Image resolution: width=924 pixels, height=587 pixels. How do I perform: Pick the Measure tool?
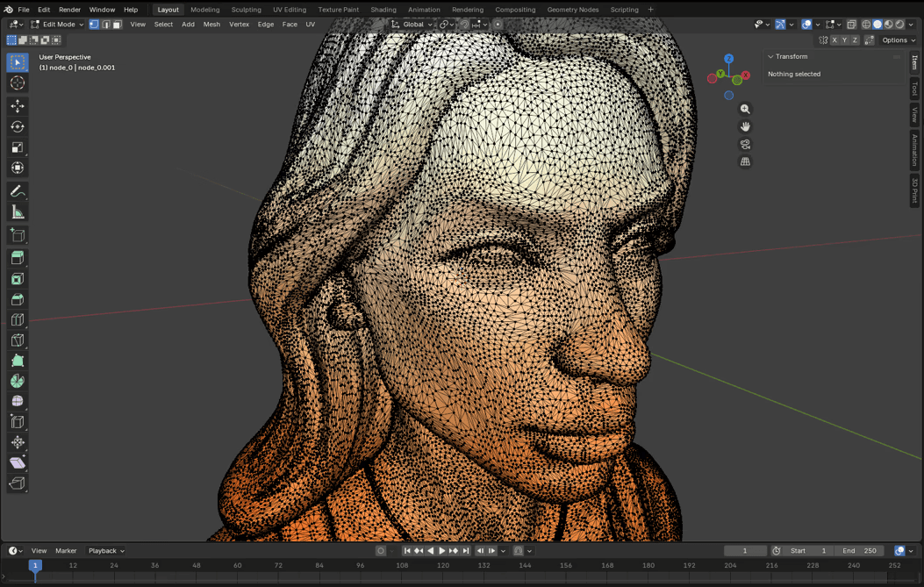tap(18, 212)
